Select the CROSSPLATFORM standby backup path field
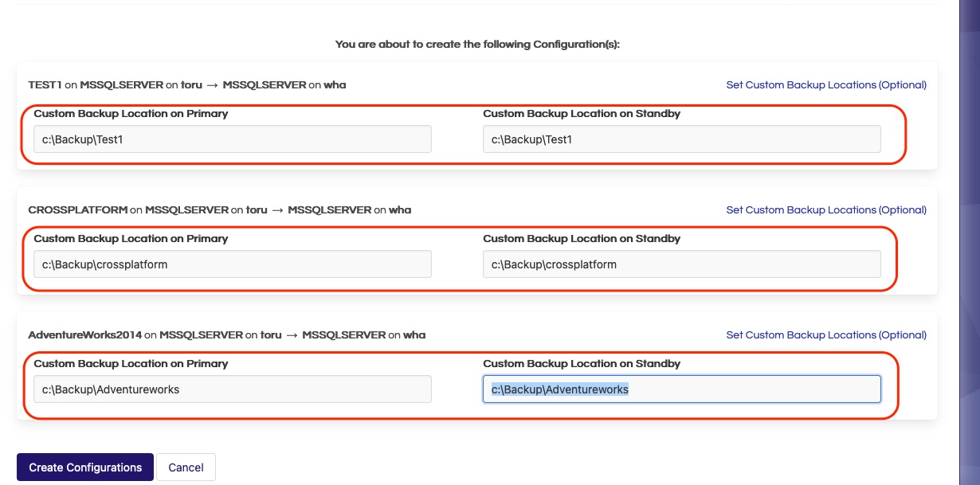The image size is (980, 485). 681,264
